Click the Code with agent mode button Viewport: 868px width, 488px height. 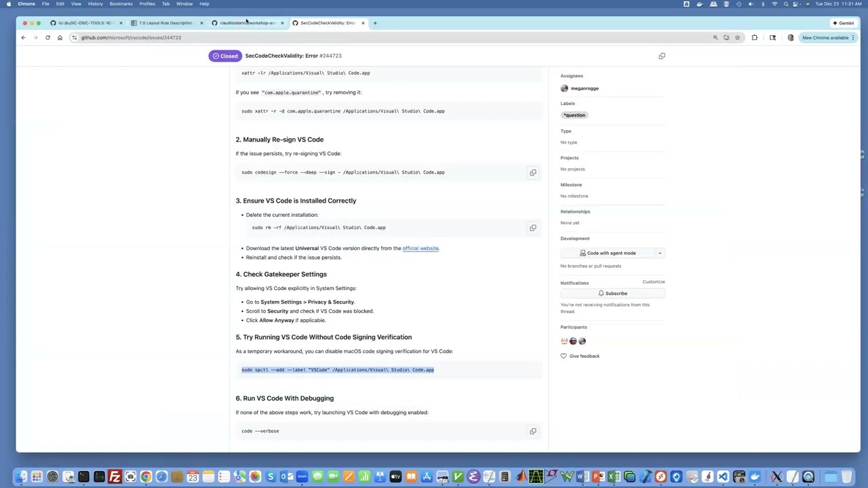(x=608, y=253)
